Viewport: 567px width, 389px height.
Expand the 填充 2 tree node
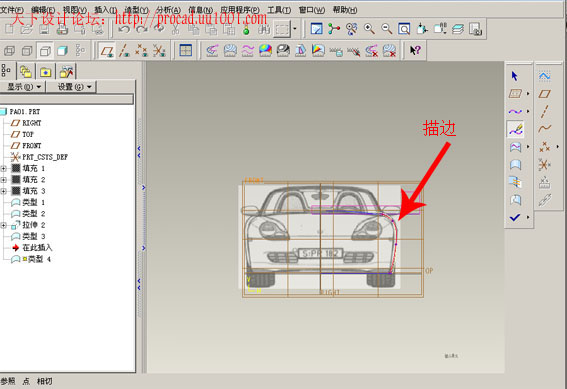click(4, 180)
